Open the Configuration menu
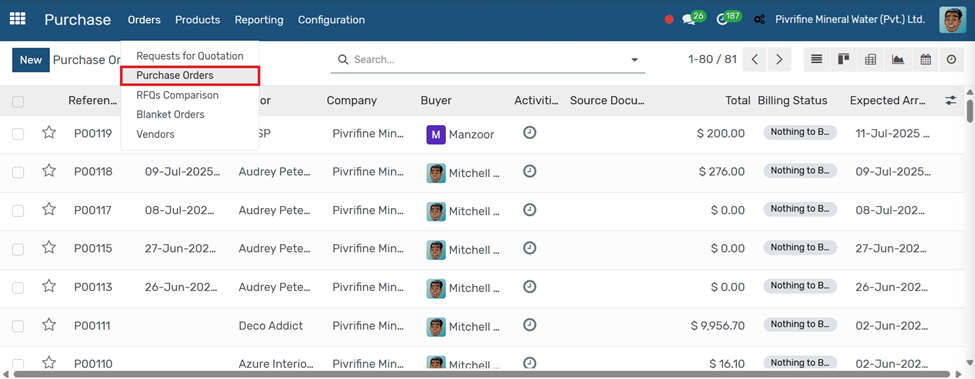The width and height of the screenshot is (975, 379). pyautogui.click(x=331, y=20)
